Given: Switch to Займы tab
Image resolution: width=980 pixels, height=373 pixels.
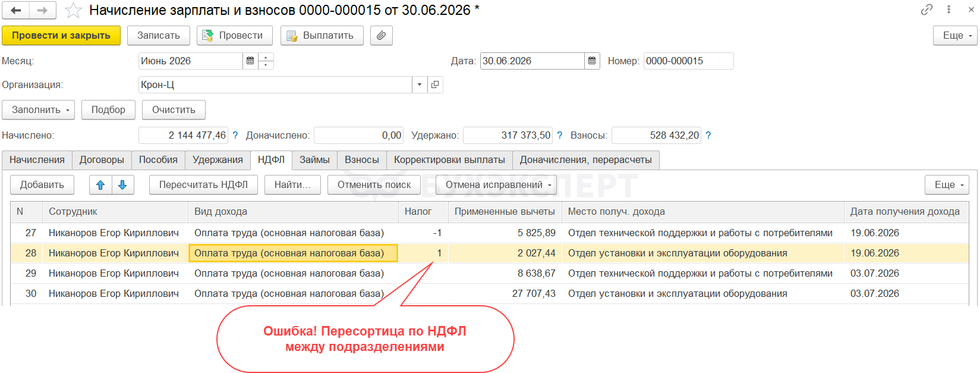Looking at the screenshot, I should click(x=314, y=160).
